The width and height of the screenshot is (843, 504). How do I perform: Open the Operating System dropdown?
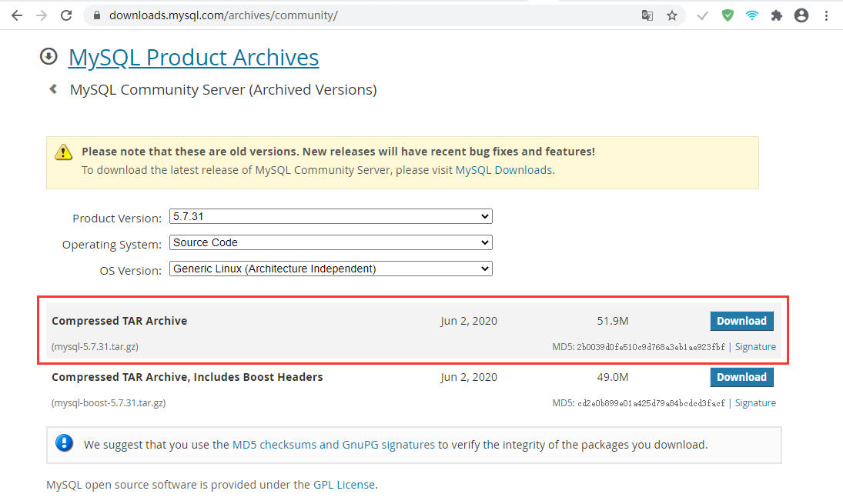tap(330, 242)
